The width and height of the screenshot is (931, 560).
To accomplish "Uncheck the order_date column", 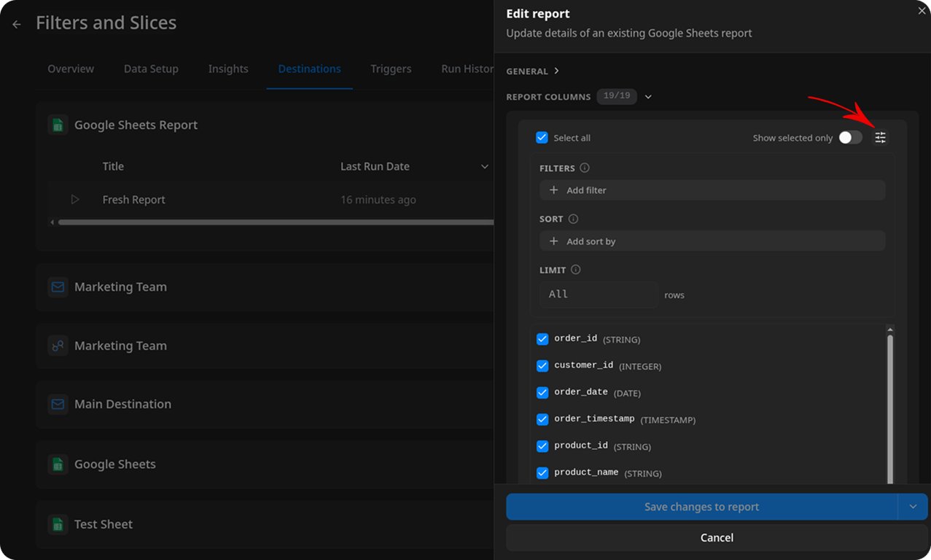I will pos(542,392).
